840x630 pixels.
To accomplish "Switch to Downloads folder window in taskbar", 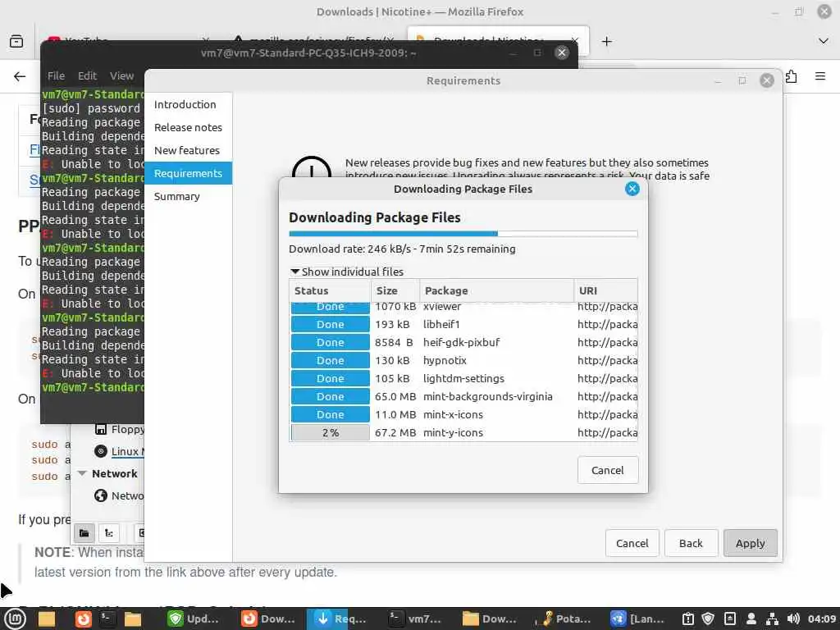I will click(x=491, y=619).
